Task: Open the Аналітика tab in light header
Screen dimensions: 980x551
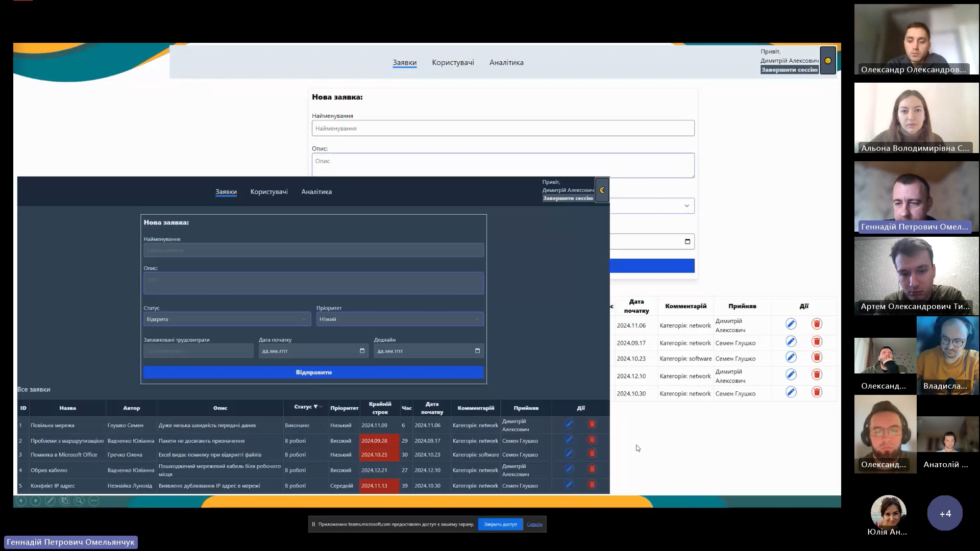Action: click(x=506, y=63)
